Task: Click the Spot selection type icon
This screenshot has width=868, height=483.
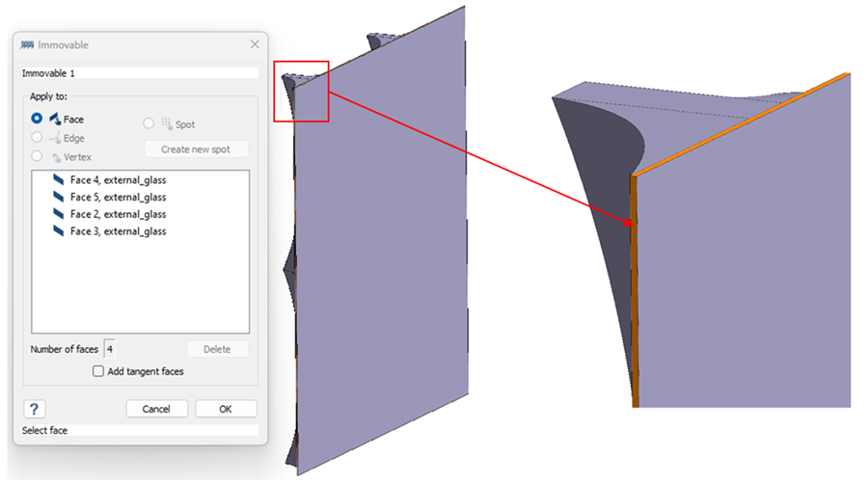Action: (166, 123)
